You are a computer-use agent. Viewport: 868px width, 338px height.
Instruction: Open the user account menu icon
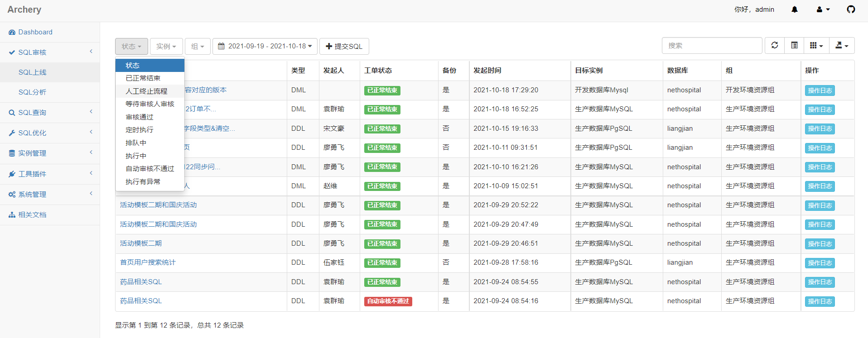[x=823, y=10]
